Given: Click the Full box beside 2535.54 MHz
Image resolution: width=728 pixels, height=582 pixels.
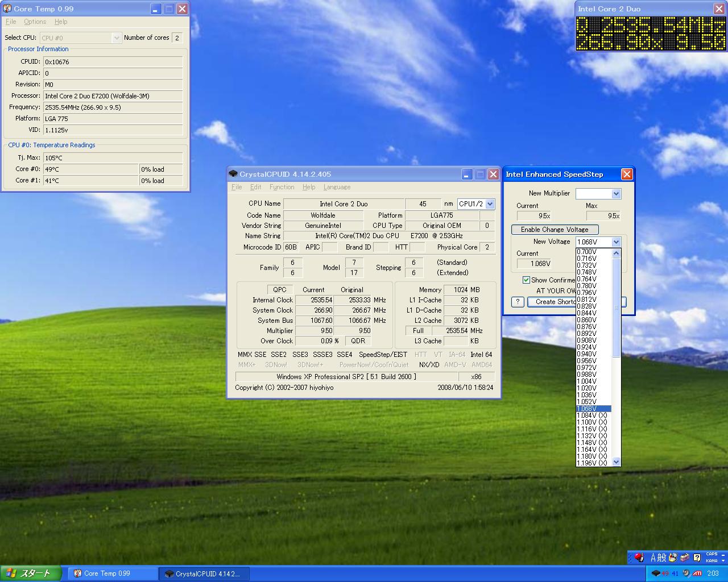Looking at the screenshot, I should [x=418, y=331].
